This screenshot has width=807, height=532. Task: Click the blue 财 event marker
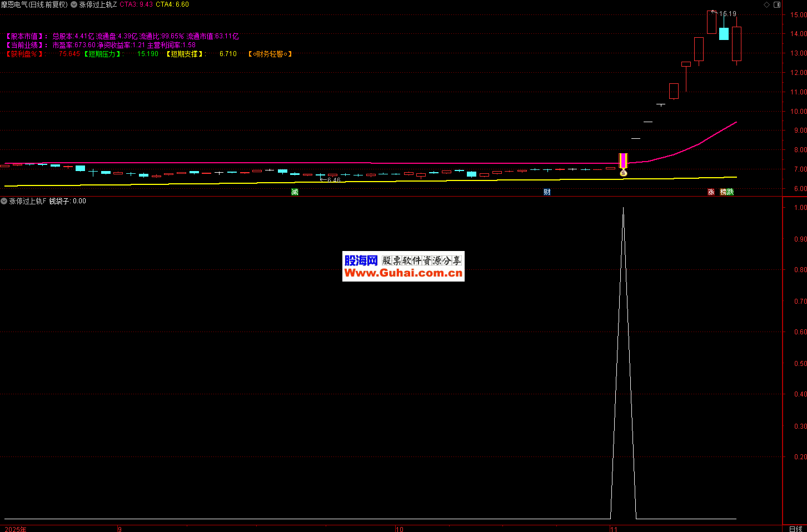tap(547, 192)
